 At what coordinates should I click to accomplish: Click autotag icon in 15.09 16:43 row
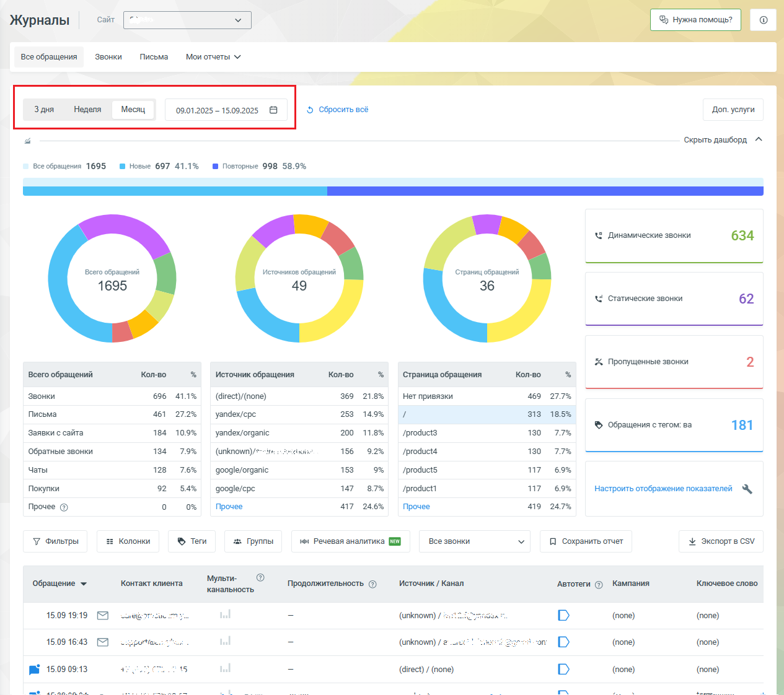pyautogui.click(x=563, y=642)
